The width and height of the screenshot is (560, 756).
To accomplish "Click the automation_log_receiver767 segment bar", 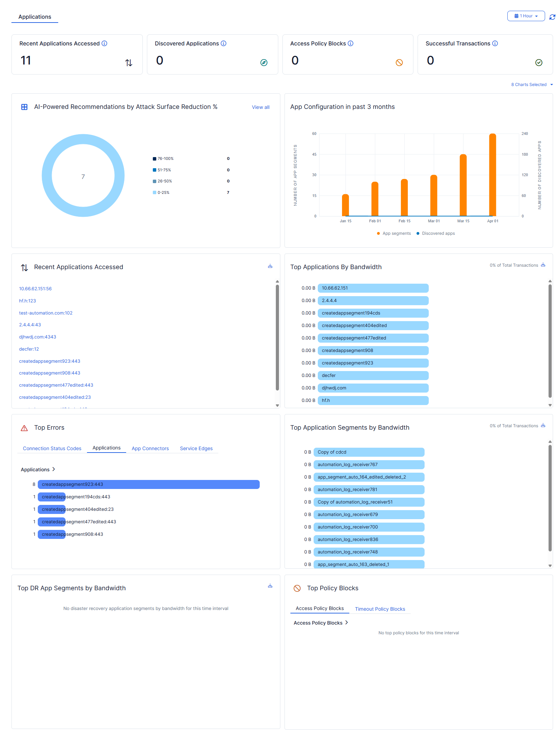I will 369,465.
